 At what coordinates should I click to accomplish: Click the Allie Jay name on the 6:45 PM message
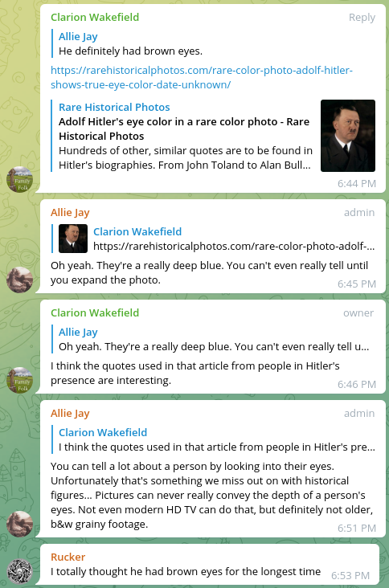(70, 212)
